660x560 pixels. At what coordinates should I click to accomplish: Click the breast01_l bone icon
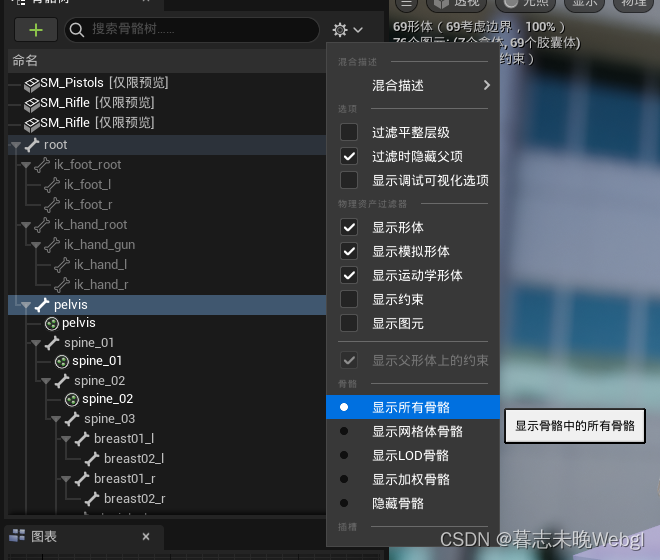pos(82,439)
